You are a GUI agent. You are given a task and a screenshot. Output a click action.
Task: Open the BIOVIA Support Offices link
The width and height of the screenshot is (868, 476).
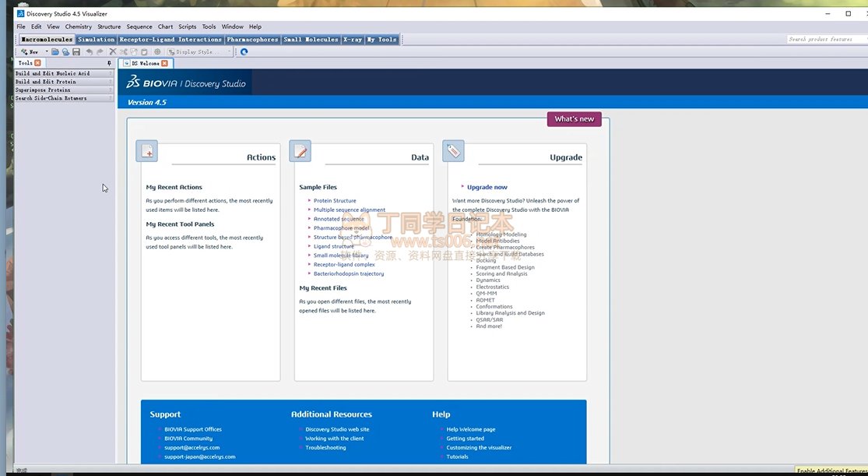(192, 429)
